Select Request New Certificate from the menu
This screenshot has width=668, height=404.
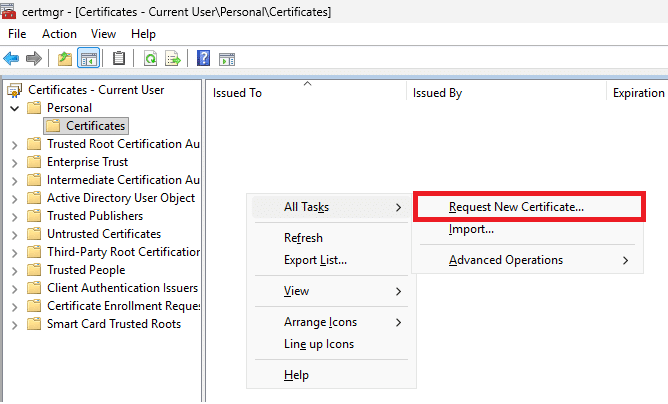tap(516, 207)
